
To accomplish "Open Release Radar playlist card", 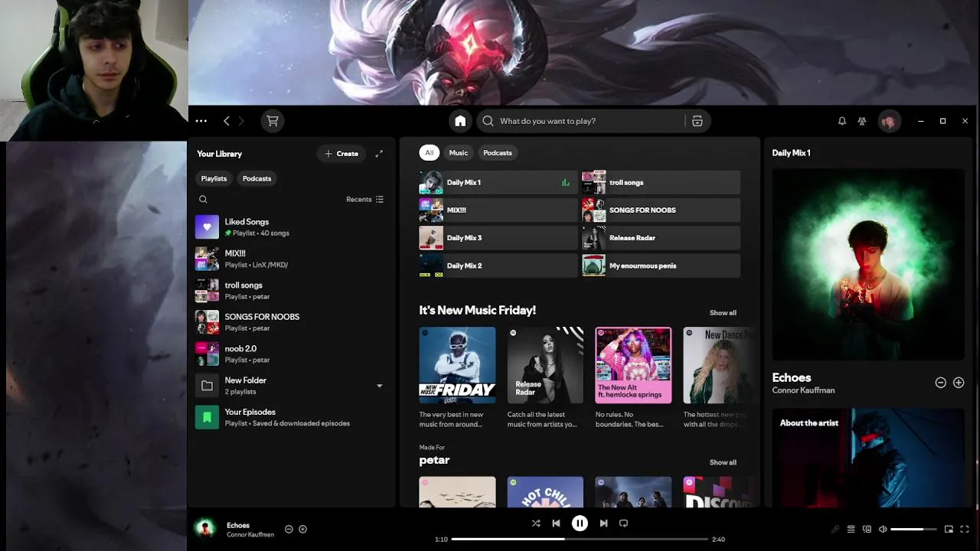I will [x=545, y=378].
